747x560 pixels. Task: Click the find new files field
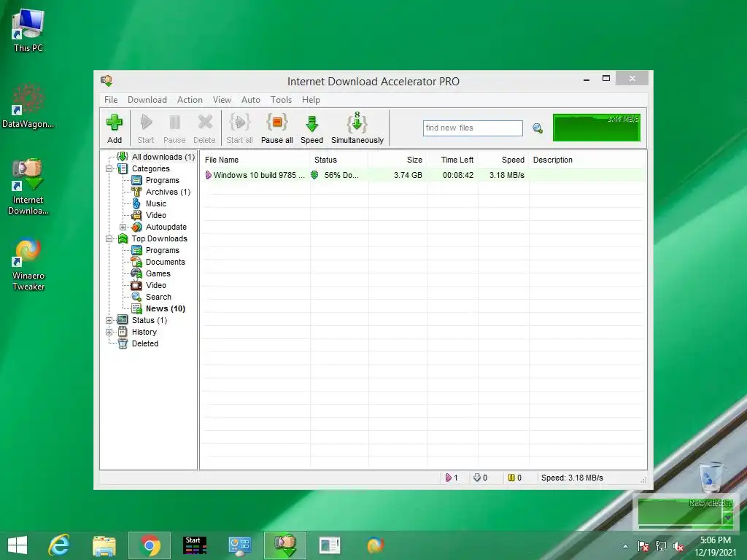[x=473, y=128]
